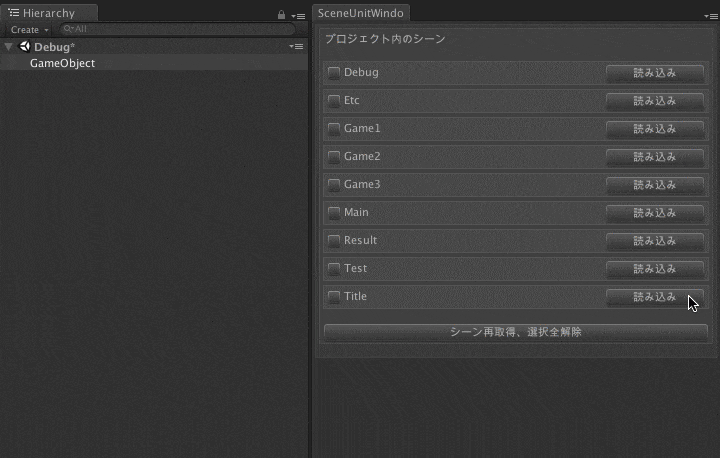The height and width of the screenshot is (458, 720).
Task: Click シーン再取得、選択全解除 button
Action: pos(516,332)
